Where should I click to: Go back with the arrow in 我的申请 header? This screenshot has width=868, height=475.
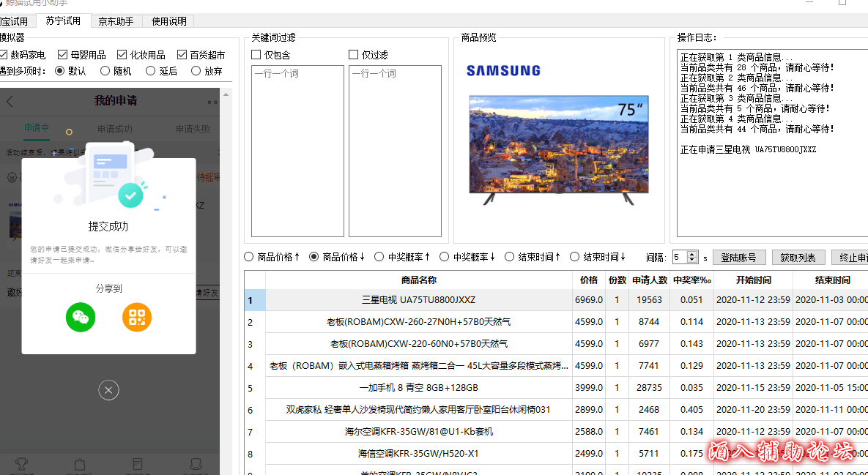pos(10,101)
